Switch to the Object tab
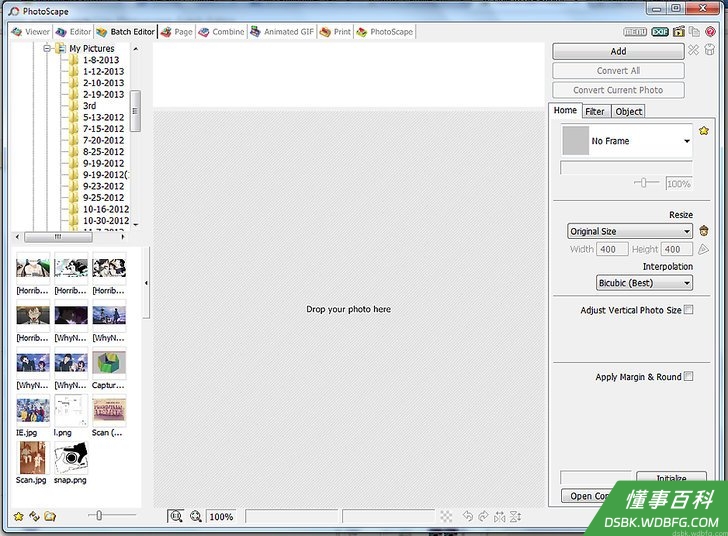728x536 pixels. (x=629, y=111)
